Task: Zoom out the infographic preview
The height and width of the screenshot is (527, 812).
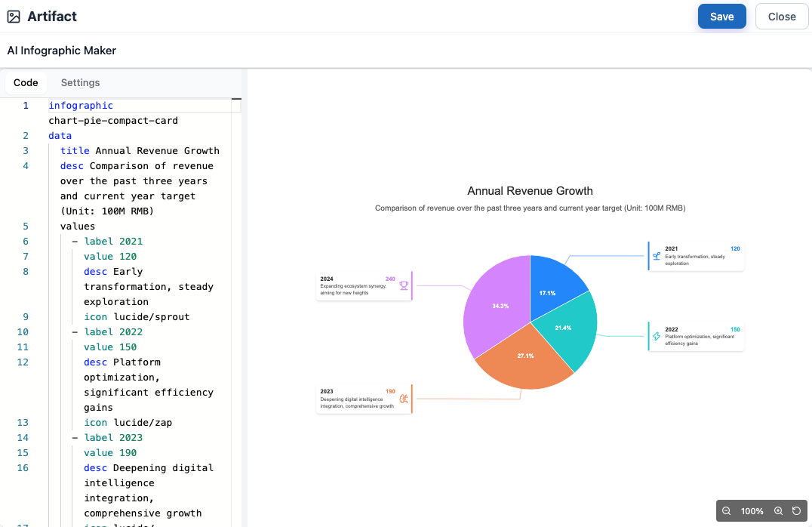Action: click(x=726, y=511)
